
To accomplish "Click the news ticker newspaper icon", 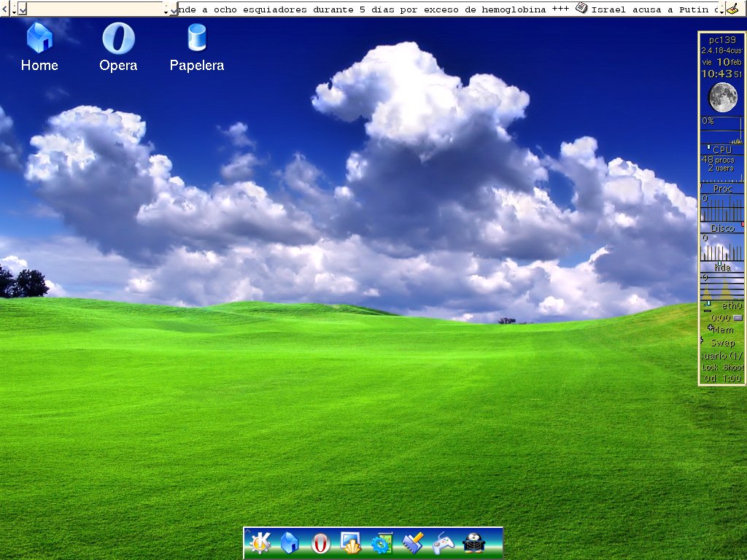I will pyautogui.click(x=581, y=8).
